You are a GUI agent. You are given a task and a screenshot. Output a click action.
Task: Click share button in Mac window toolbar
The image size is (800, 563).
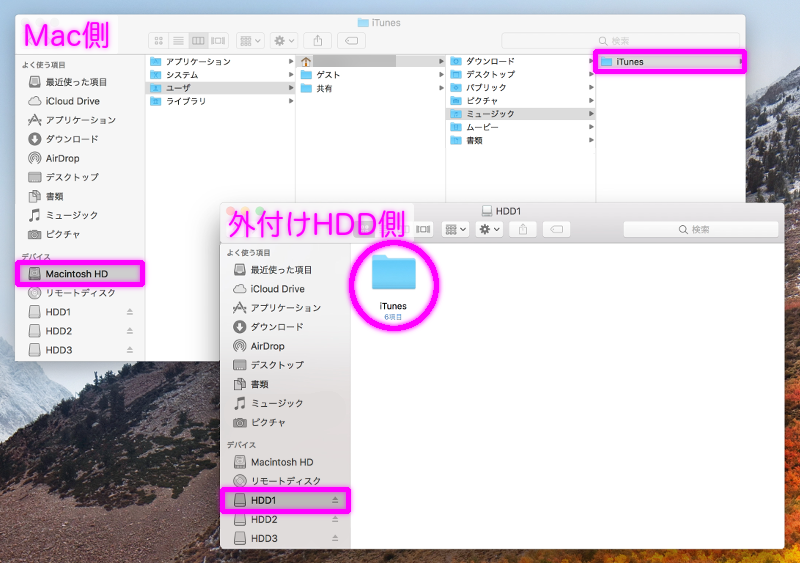[x=317, y=40]
